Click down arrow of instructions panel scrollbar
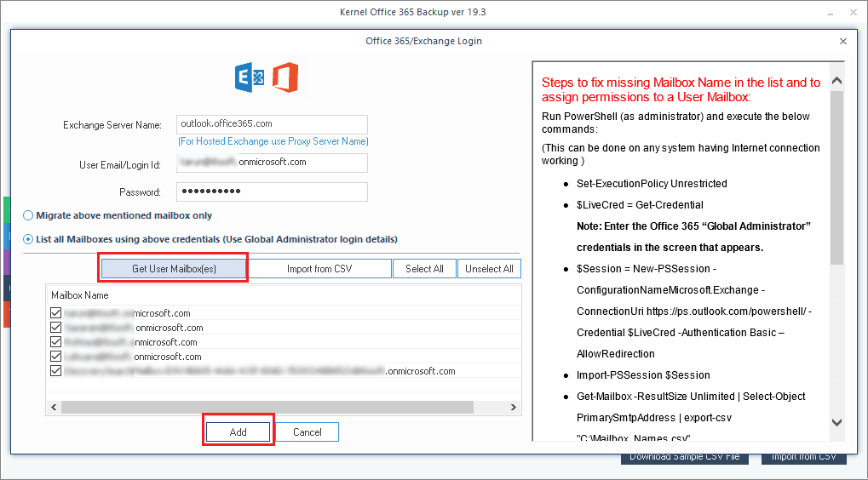Screen dimensions: 868x480 click(x=836, y=422)
